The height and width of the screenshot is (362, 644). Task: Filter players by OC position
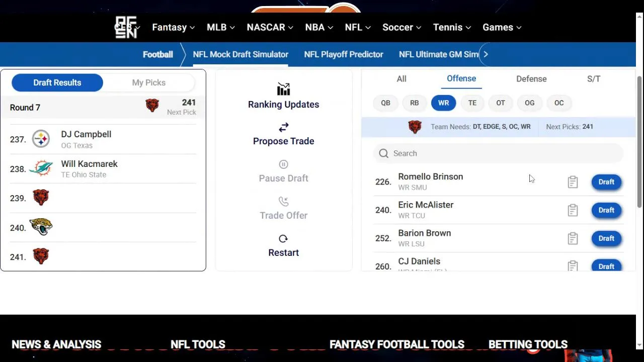click(x=559, y=103)
